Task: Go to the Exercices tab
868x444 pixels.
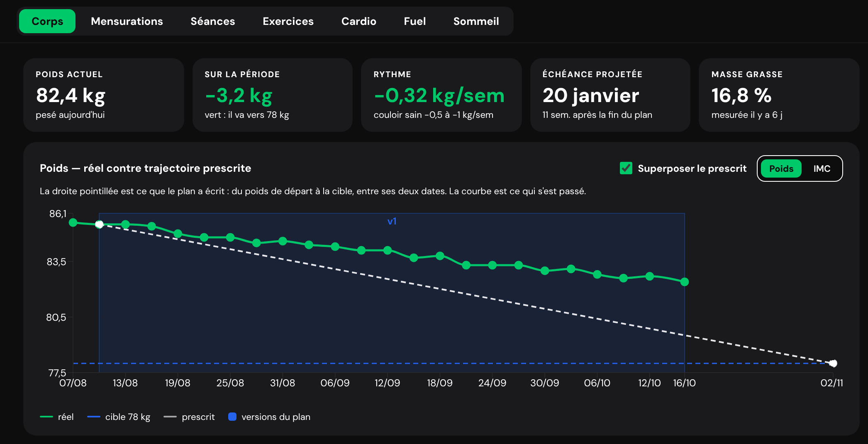Action: click(288, 21)
